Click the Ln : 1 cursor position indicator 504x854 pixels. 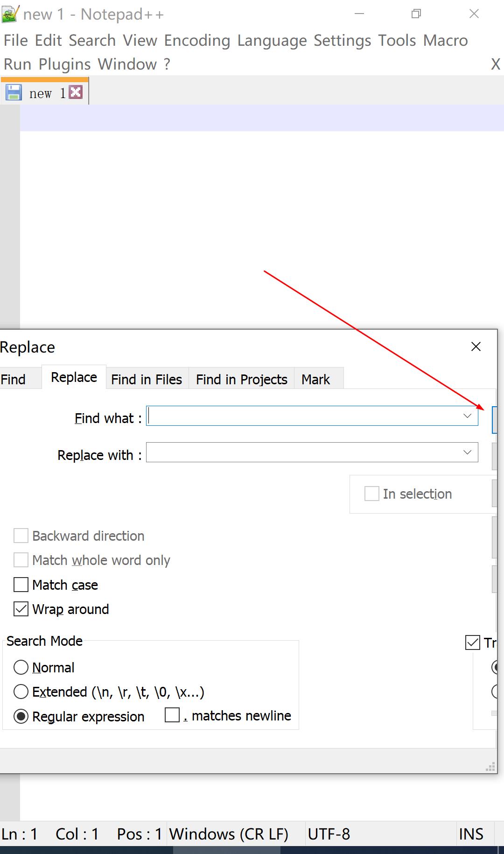point(21,834)
